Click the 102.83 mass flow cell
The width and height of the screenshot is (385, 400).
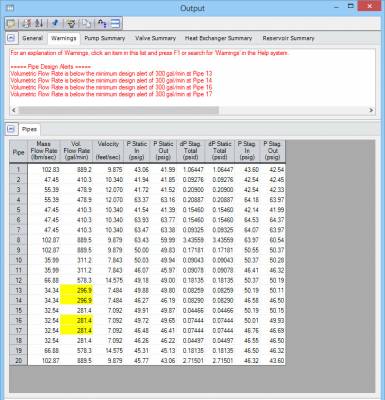pos(44,169)
